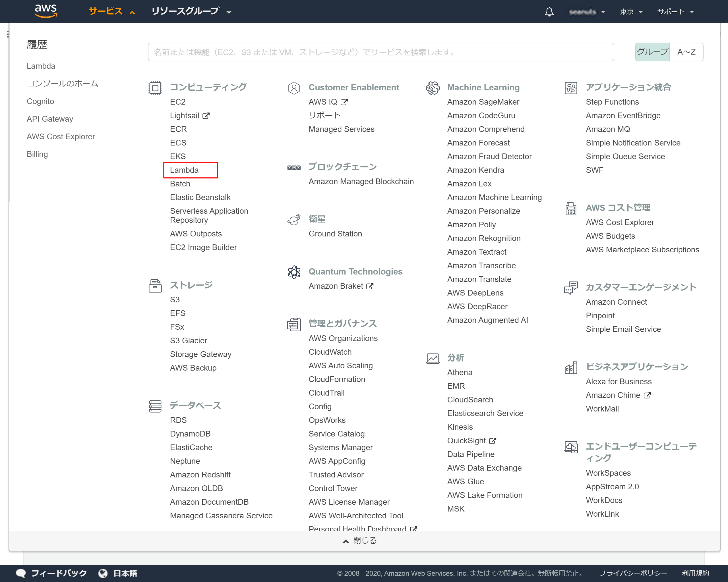
Task: Open Lambda under コンピューティング
Action: click(184, 170)
